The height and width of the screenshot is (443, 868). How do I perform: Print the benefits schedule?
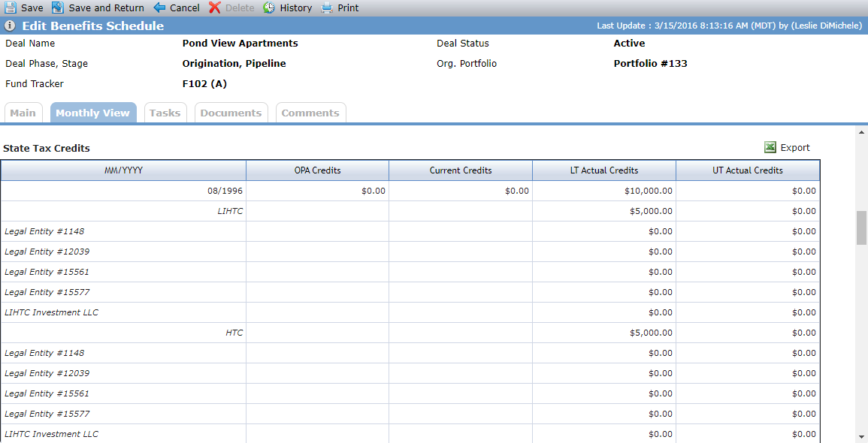[348, 8]
